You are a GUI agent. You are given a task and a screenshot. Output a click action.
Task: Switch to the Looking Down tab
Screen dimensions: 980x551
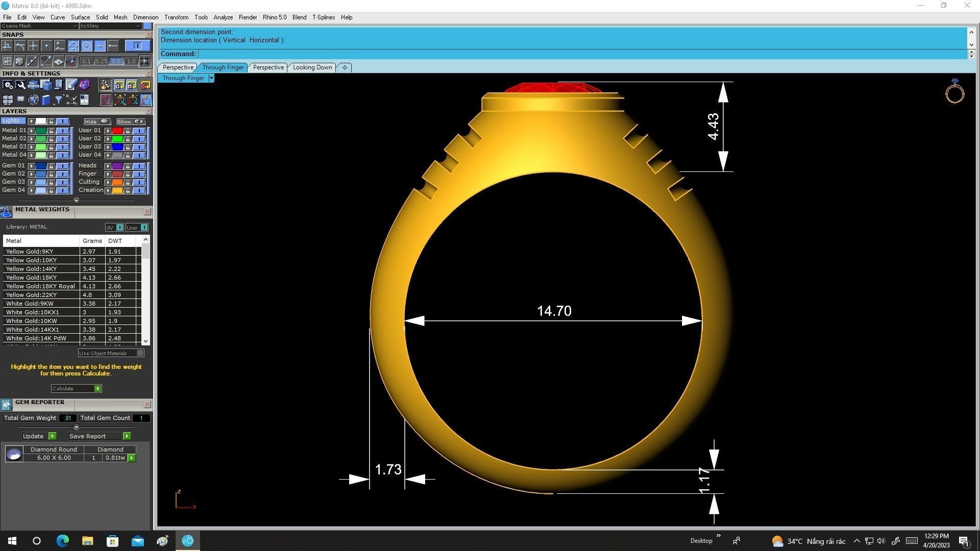(x=312, y=67)
